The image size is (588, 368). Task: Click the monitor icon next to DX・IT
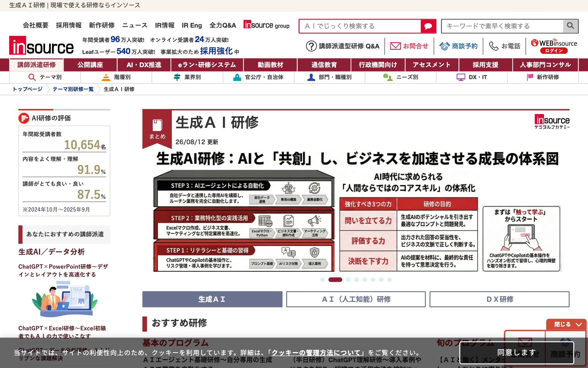[461, 77]
